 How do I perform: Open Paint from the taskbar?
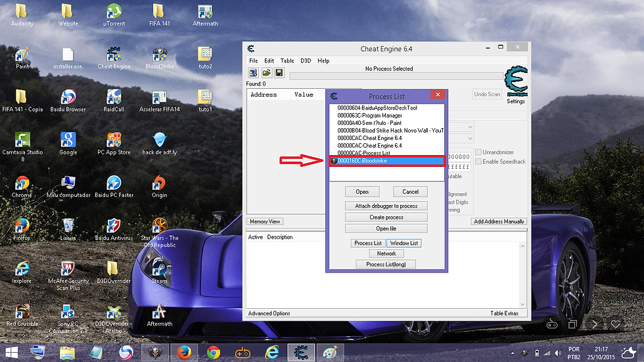click(x=330, y=353)
